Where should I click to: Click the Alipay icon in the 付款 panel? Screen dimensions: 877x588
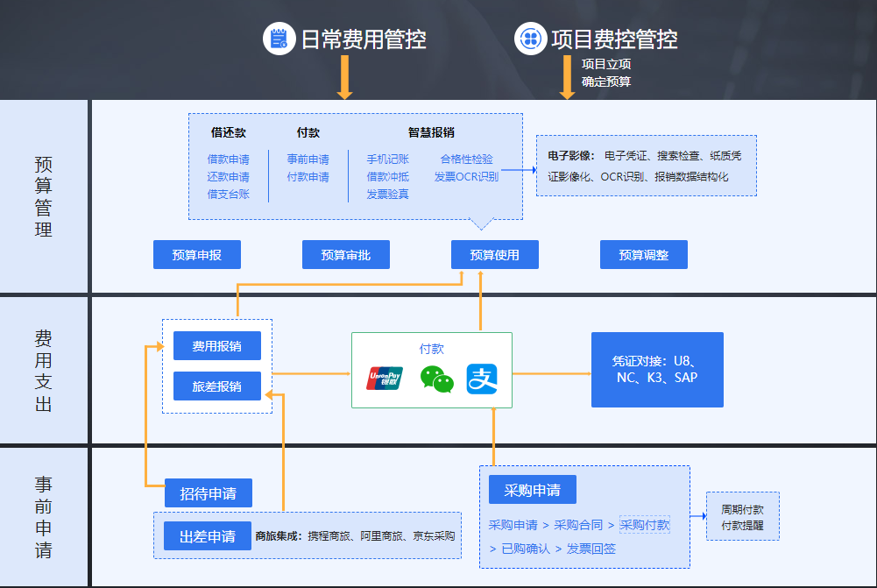(x=482, y=379)
